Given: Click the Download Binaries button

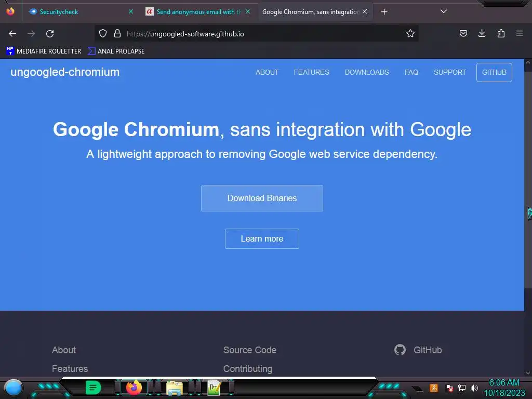Looking at the screenshot, I should [262, 198].
